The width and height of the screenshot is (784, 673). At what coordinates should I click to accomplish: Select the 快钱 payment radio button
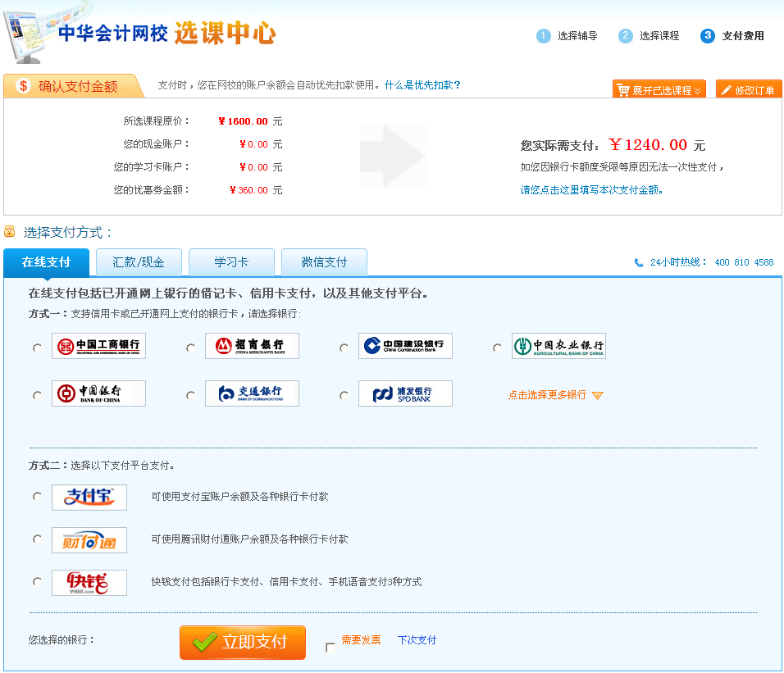(37, 581)
